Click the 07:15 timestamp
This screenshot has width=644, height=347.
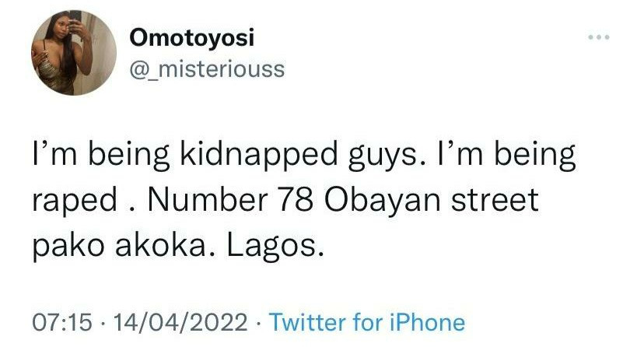pos(62,322)
